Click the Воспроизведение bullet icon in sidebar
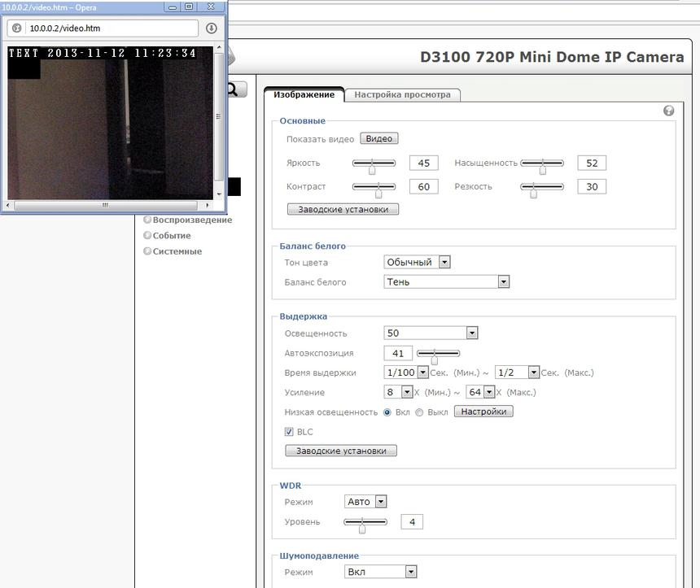Image resolution: width=700 pixels, height=588 pixels. (147, 220)
